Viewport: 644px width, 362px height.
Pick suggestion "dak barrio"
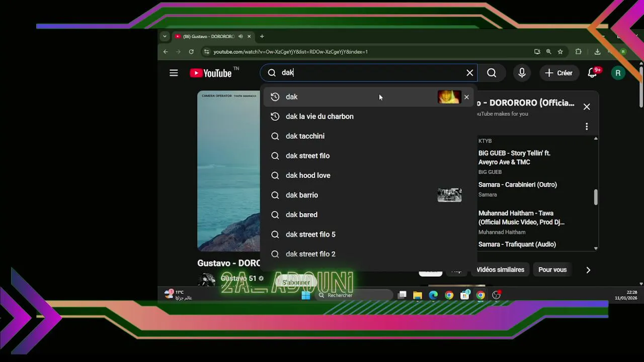368,195
